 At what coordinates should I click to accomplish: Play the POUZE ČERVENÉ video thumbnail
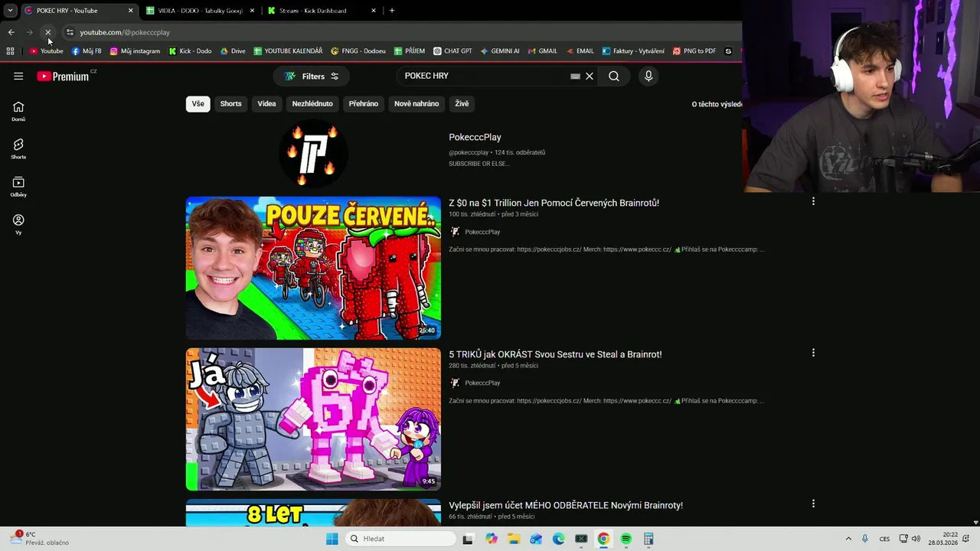(x=313, y=268)
